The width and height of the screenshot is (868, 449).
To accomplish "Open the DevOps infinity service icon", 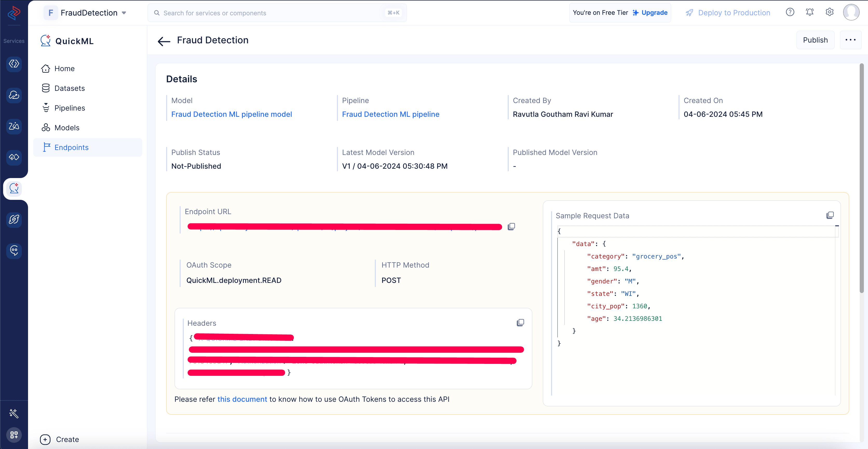I will [14, 157].
